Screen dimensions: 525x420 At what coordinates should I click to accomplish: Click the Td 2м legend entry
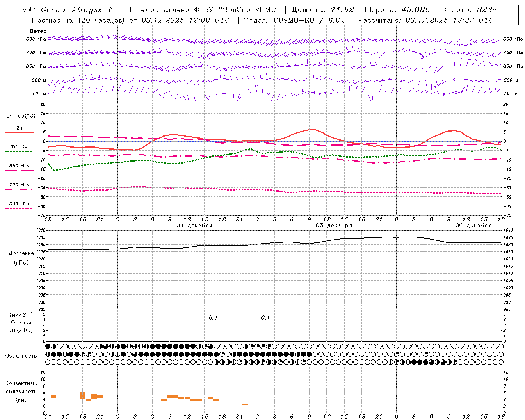(x=19, y=147)
